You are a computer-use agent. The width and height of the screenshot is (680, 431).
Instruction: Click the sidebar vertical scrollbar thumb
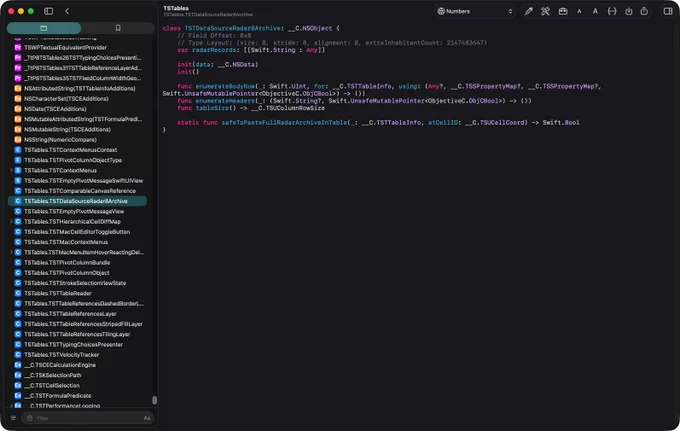(x=154, y=400)
